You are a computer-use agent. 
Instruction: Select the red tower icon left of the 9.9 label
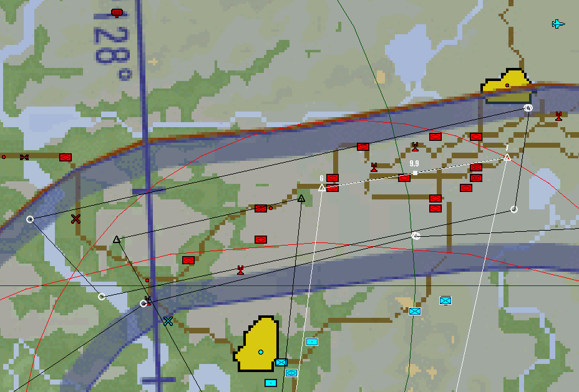pyautogui.click(x=374, y=168)
